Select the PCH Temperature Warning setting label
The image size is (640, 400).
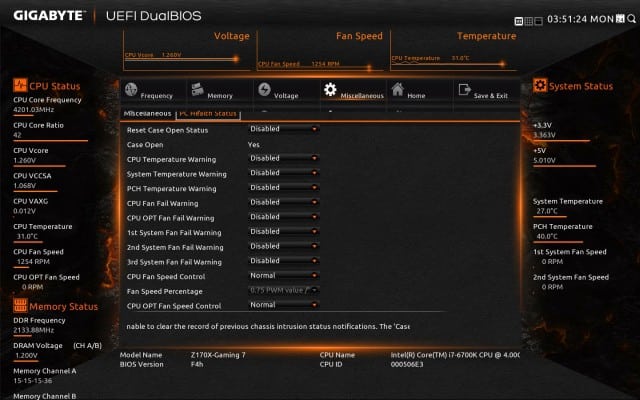click(172, 188)
